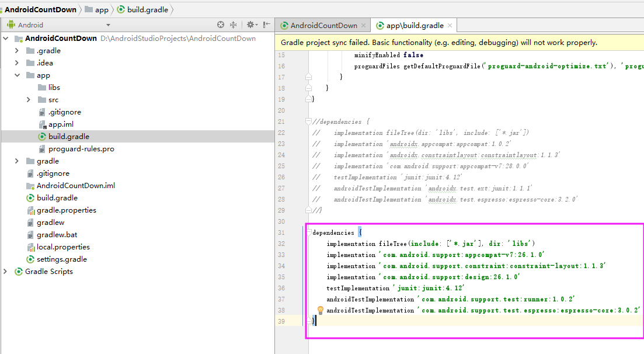The image size is (644, 354).
Task: Select the app.iml file
Action: (x=60, y=124)
